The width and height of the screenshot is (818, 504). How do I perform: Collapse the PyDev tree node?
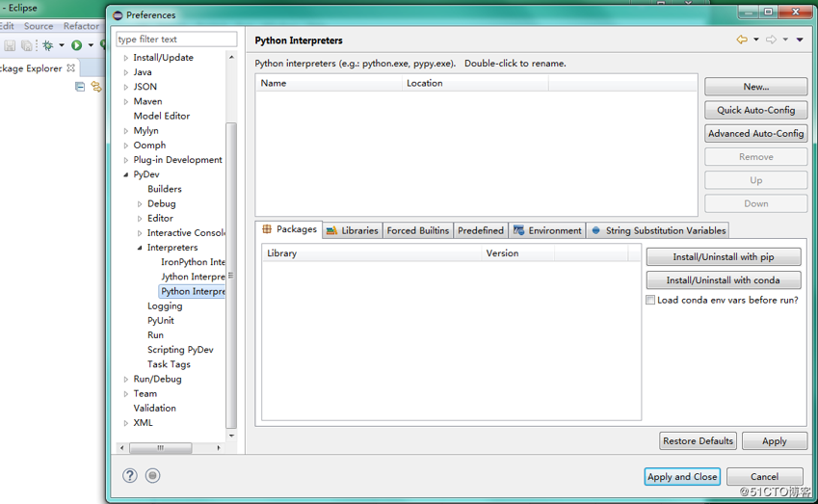125,174
